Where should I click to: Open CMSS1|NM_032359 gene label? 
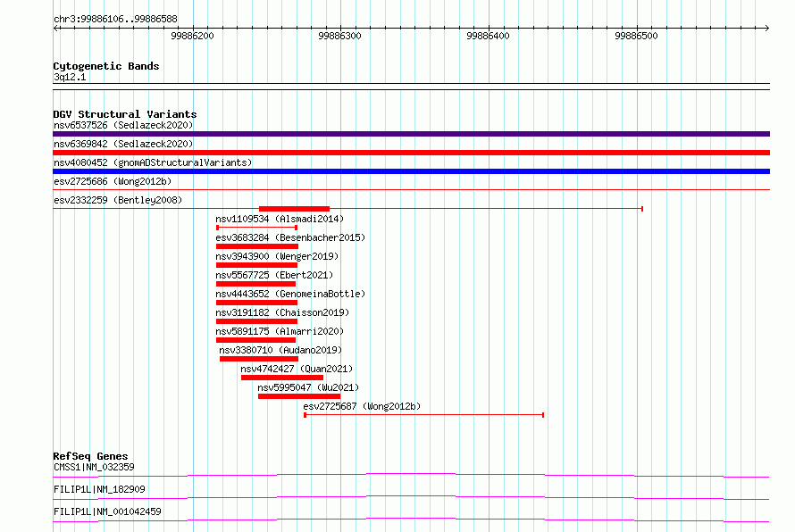(94, 467)
